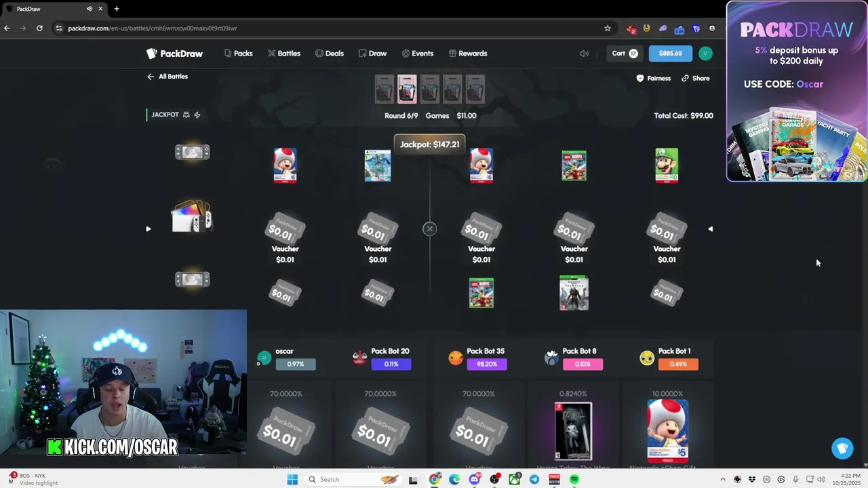Screen dimensions: 868x488
Task: Go back to All Battles
Action: (x=167, y=77)
